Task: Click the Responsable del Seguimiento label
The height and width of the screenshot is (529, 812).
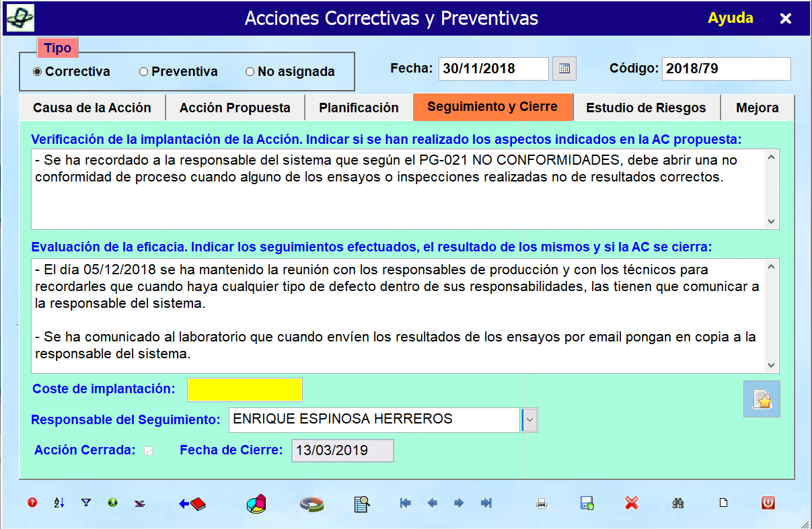Action: [x=126, y=419]
